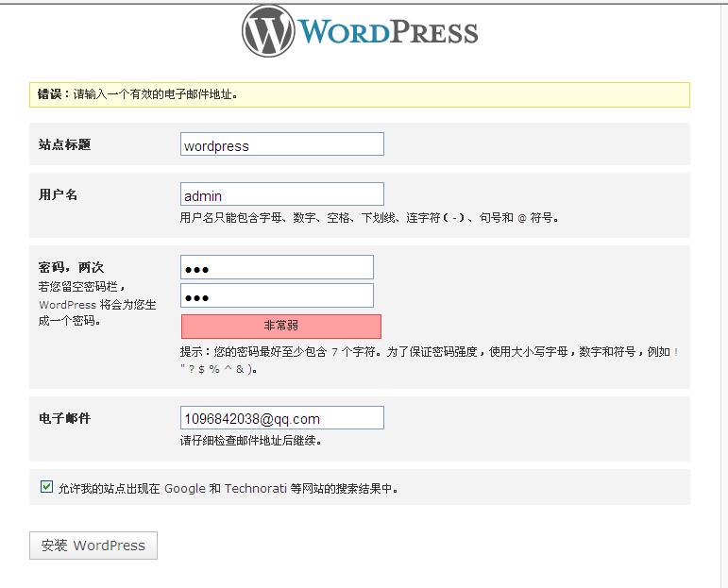Click the 站点标题 label
This screenshot has width=728, height=588.
64,144
